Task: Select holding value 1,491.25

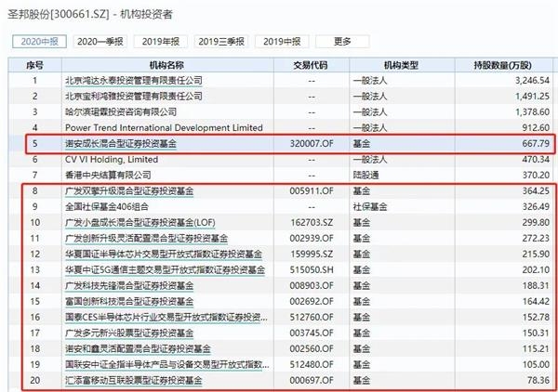Action: [x=532, y=97]
